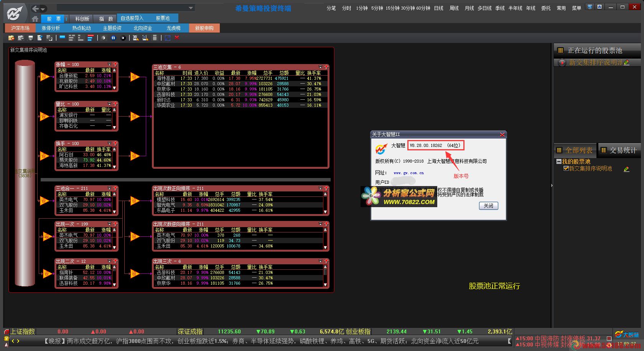644x351 pixels.
Task: Click the new-folder icon in the toolbar
Action: tap(11, 38)
